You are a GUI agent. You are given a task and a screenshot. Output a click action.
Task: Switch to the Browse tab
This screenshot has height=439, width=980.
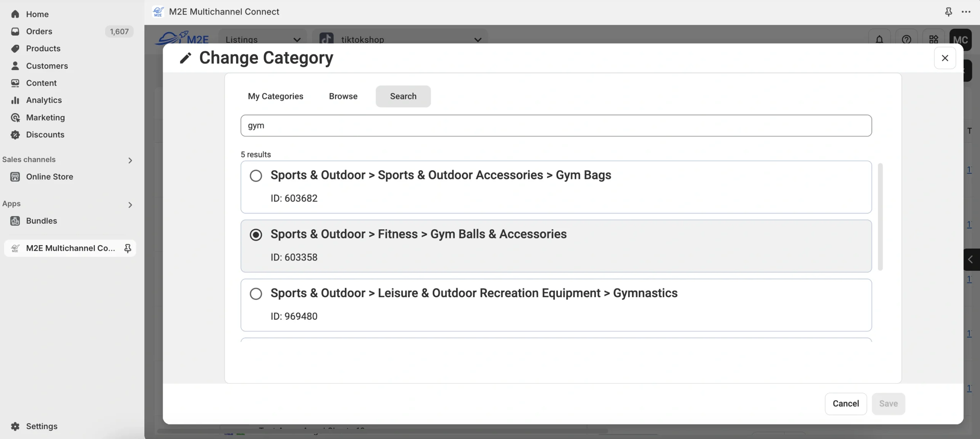tap(343, 96)
